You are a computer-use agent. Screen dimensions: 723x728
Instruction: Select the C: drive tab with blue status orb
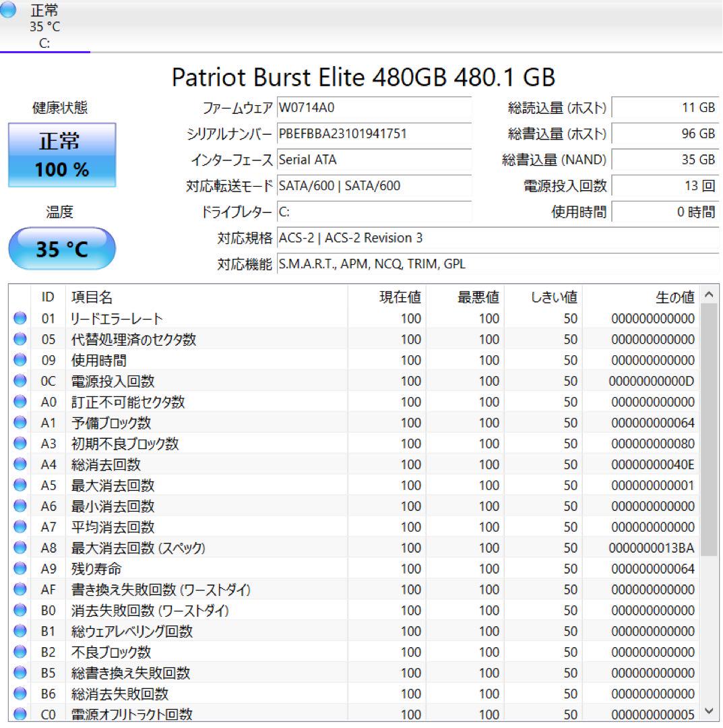pos(44,26)
